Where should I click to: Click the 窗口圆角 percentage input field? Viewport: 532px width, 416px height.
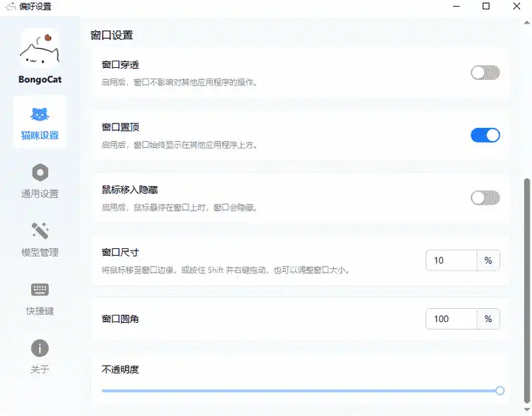(x=451, y=319)
